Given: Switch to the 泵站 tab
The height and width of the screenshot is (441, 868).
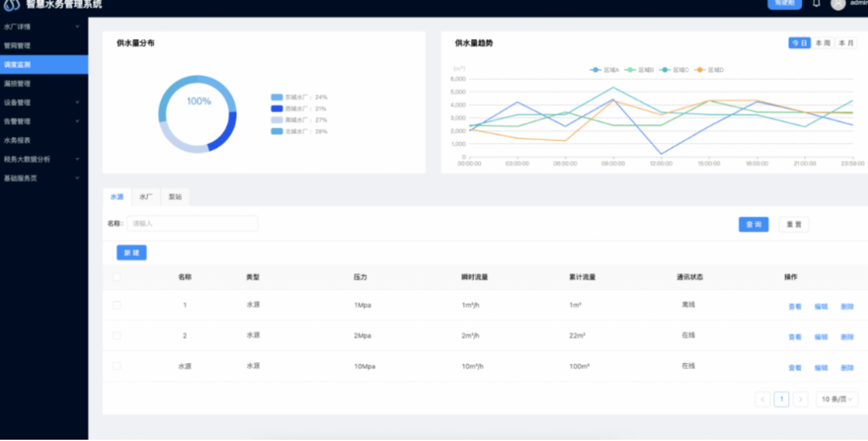Looking at the screenshot, I should pos(175,197).
